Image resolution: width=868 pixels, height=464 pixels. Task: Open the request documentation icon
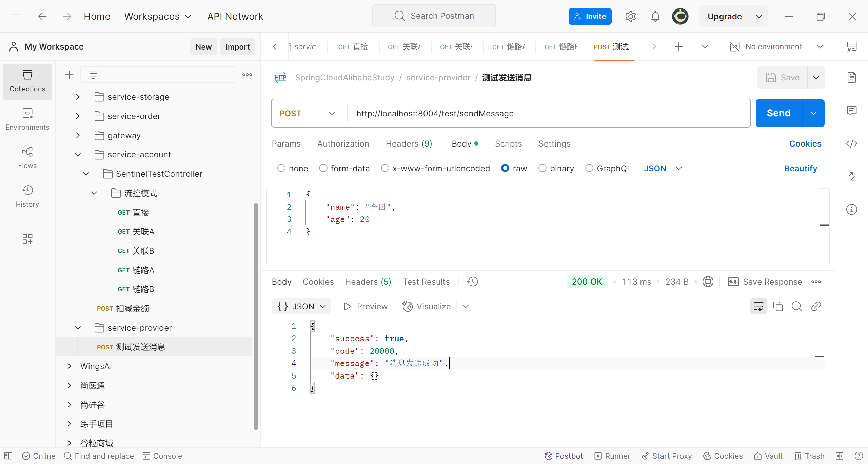click(x=851, y=77)
